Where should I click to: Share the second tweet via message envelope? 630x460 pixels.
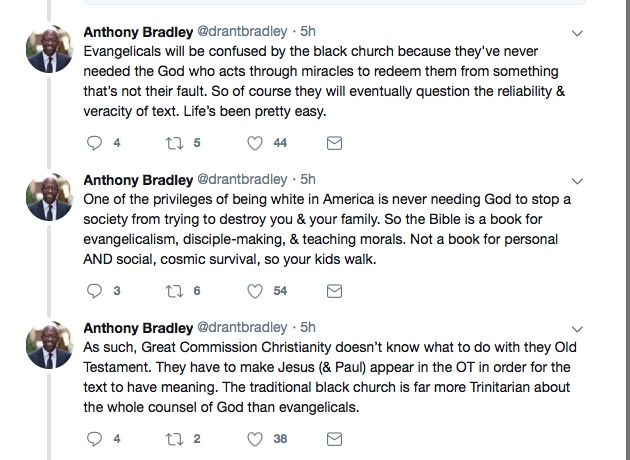(335, 291)
